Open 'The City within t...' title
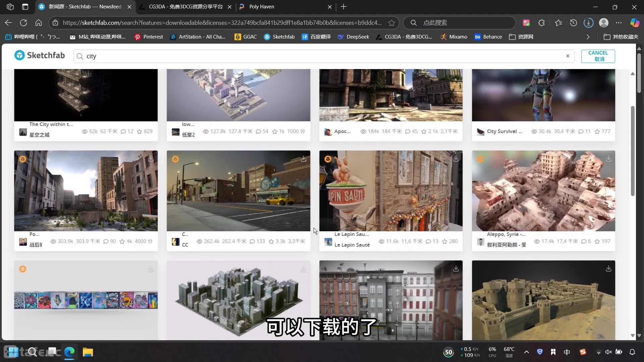 [x=51, y=124]
